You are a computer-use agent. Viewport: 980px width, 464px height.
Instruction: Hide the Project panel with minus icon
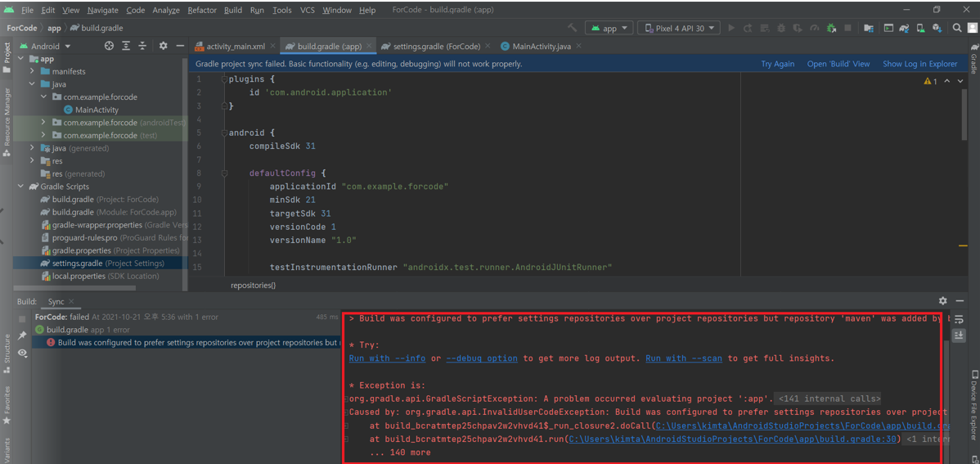pyautogui.click(x=180, y=46)
